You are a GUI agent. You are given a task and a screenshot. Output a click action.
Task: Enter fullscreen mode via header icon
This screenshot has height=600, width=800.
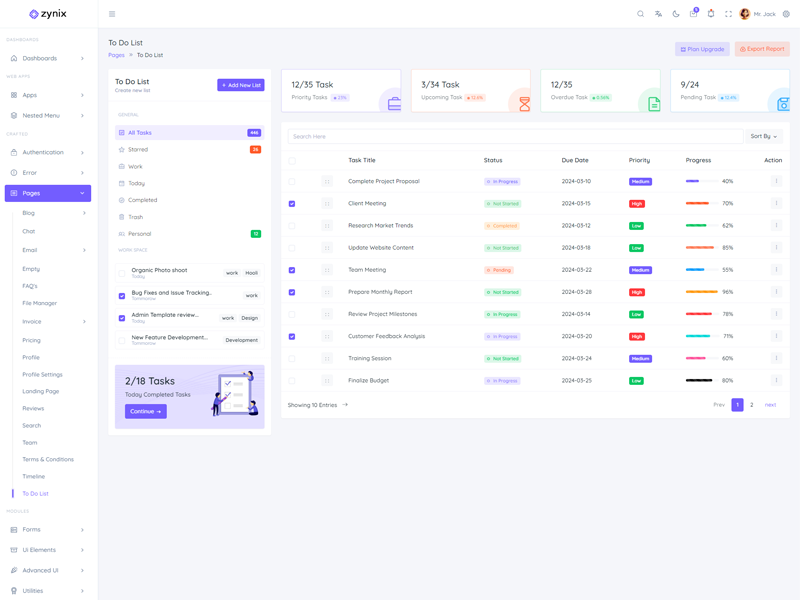pyautogui.click(x=728, y=14)
